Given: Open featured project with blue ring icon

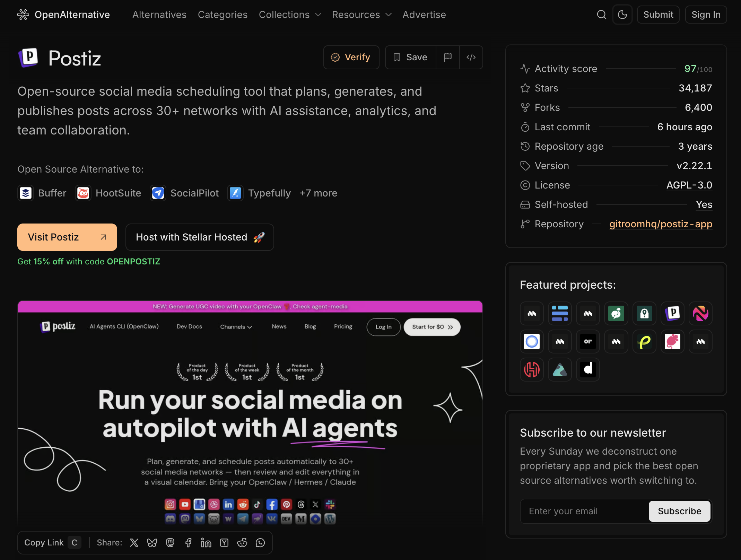Looking at the screenshot, I should point(532,341).
